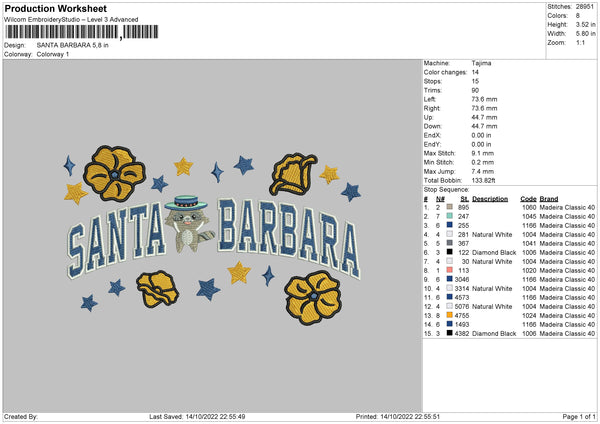The height and width of the screenshot is (424, 600).
Task: Click the Up value '44.7 mm'
Action: [484, 117]
